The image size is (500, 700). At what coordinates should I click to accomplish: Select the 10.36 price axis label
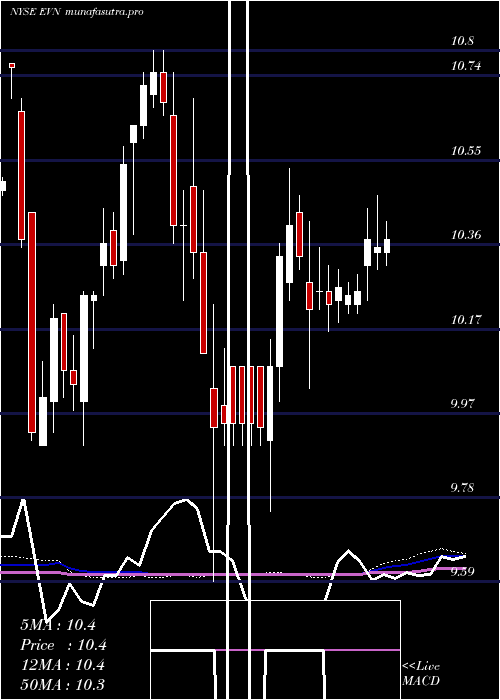tap(466, 235)
